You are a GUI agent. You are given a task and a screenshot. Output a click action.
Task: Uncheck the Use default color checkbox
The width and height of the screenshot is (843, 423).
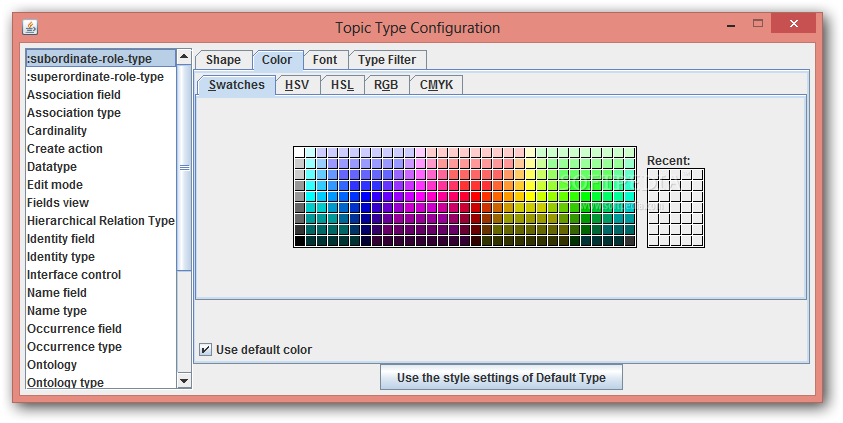pyautogui.click(x=205, y=350)
